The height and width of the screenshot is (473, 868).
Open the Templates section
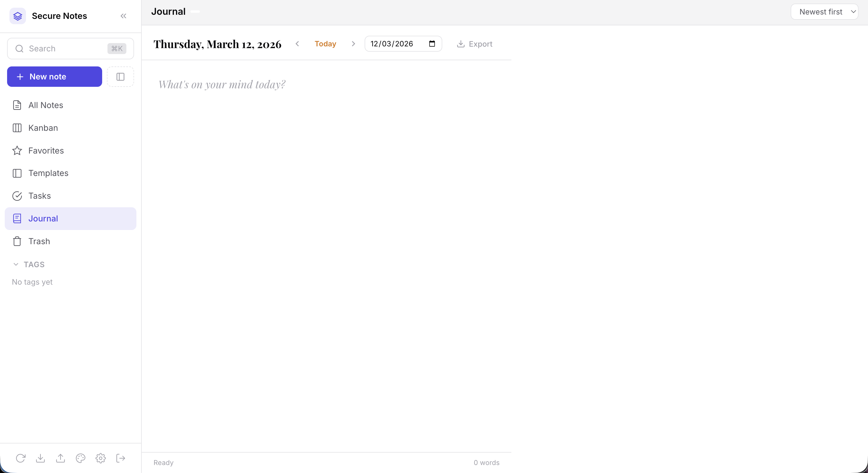[x=48, y=173]
